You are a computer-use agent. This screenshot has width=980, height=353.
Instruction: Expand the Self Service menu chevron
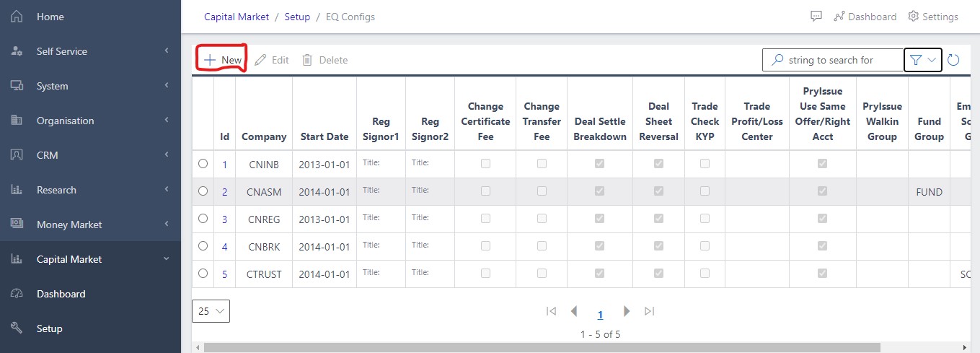[167, 51]
